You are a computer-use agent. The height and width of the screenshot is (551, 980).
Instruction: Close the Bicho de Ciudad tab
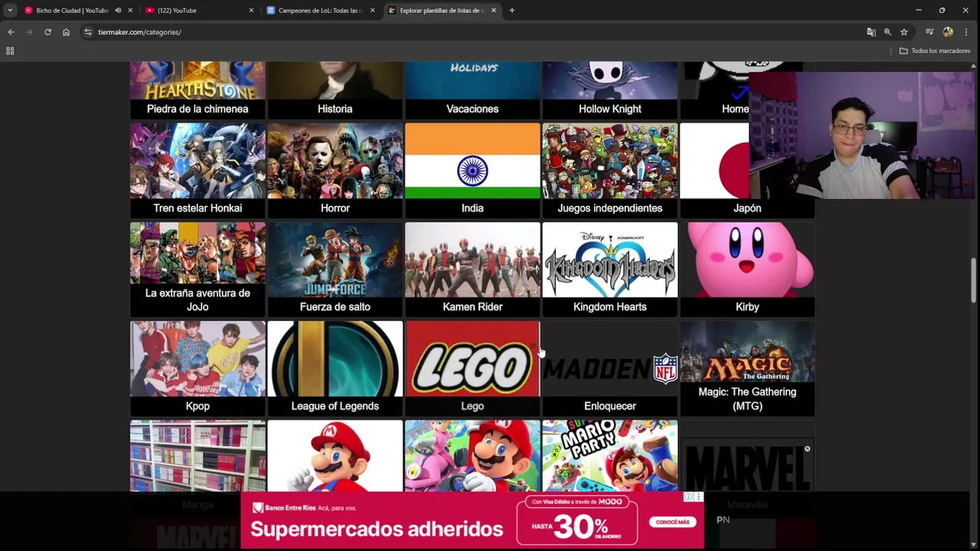130,10
